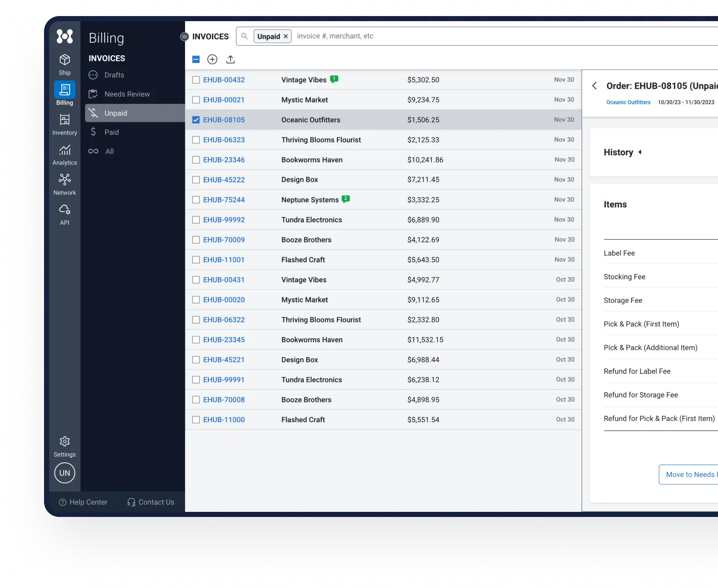Go back using order panel chevron
This screenshot has width=718, height=588.
594,86
